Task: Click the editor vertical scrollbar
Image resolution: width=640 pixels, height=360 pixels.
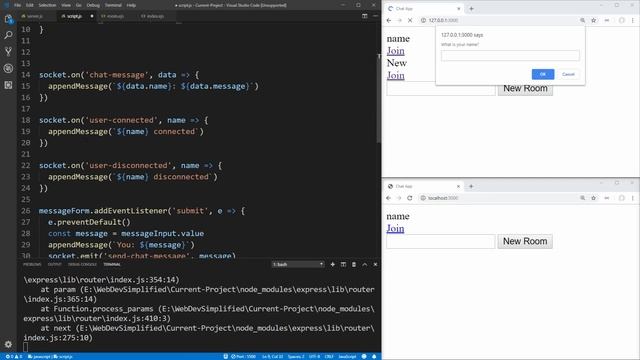Action: [379, 98]
